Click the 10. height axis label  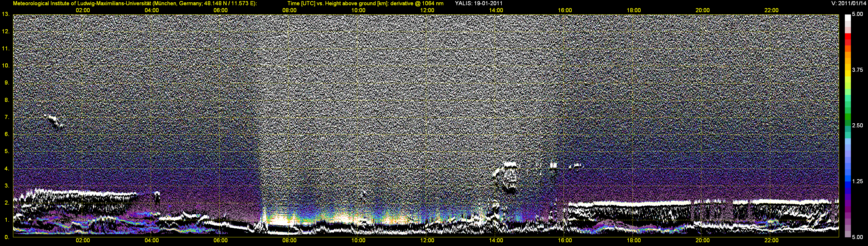click(6, 65)
